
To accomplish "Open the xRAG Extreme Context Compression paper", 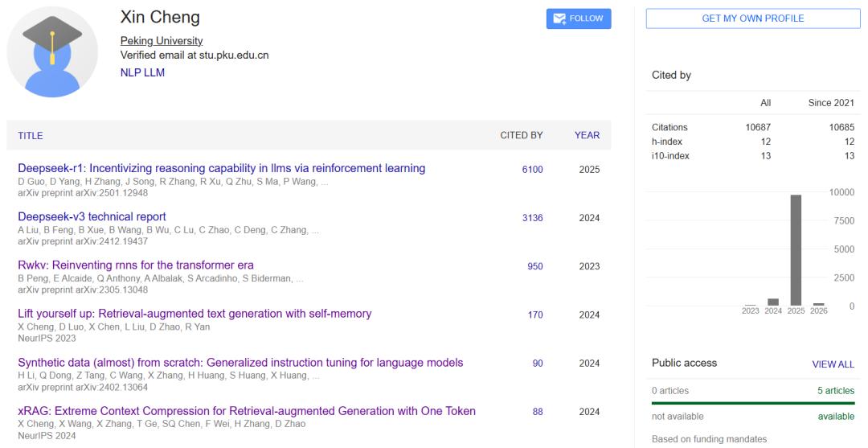I will [x=246, y=411].
